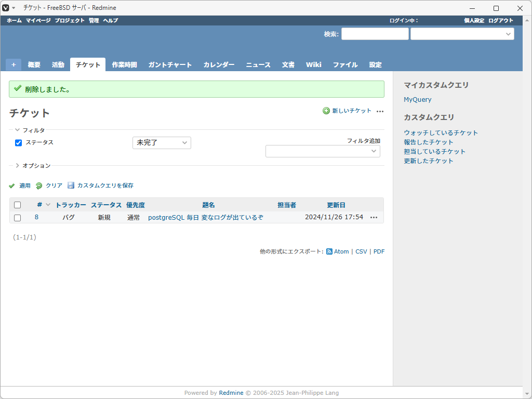Open 個人設定 account link
The height and width of the screenshot is (399, 532).
click(x=474, y=20)
